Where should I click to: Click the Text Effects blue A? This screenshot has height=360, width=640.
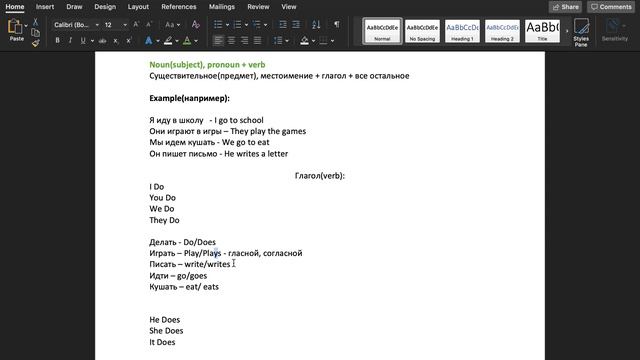click(149, 41)
